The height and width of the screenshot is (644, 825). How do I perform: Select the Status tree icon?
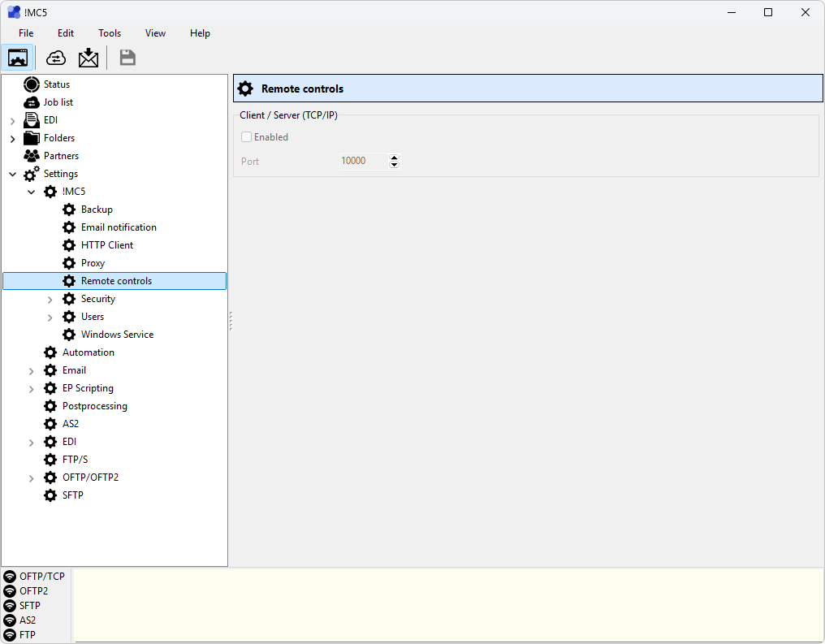pyautogui.click(x=32, y=84)
